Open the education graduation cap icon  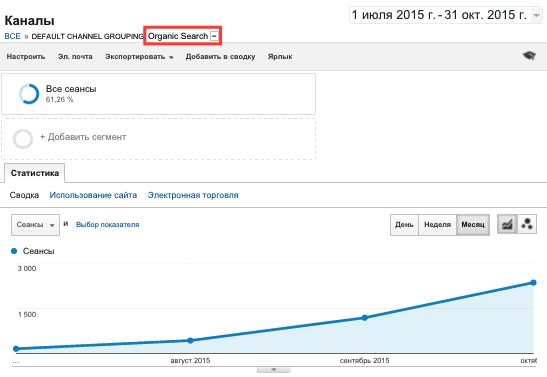coord(529,55)
